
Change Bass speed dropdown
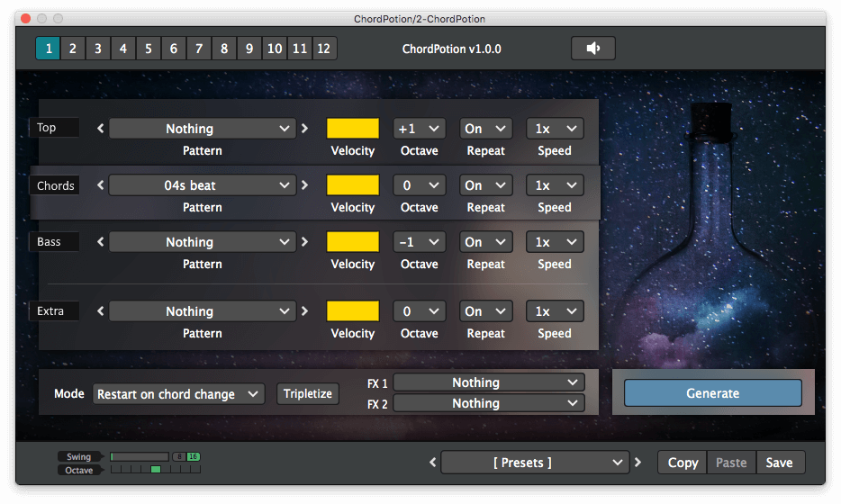point(555,242)
